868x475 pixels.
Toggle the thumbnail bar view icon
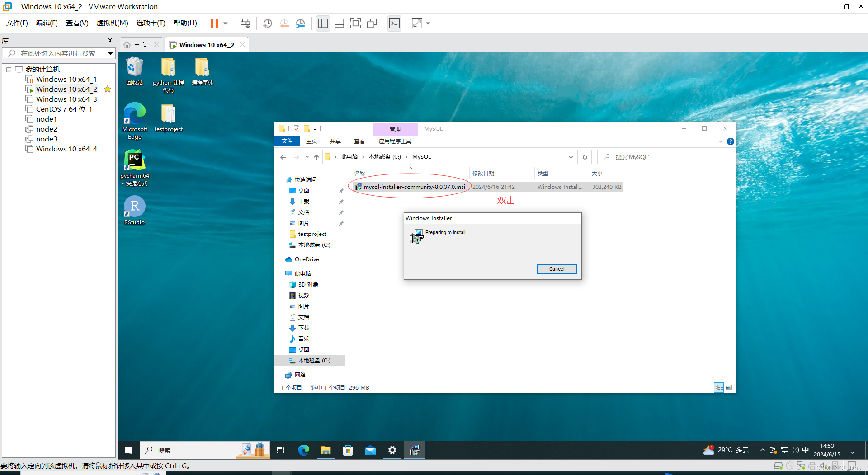click(339, 23)
